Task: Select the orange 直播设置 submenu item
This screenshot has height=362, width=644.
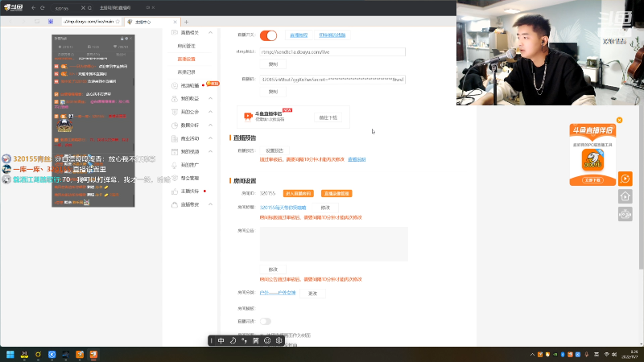Action: click(187, 59)
